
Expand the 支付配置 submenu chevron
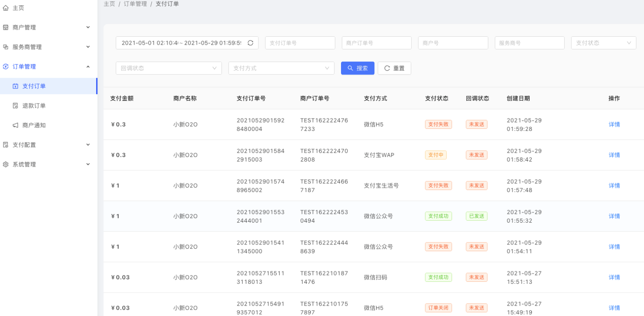tap(88, 145)
